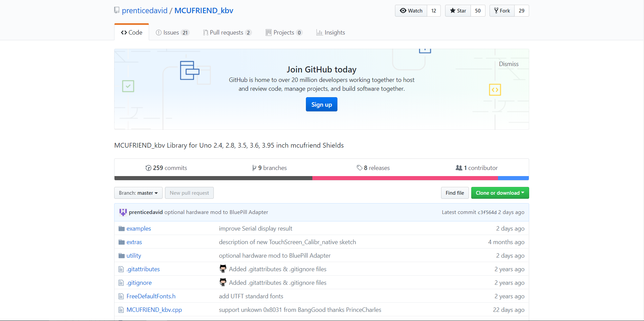Open the utility folder
The image size is (644, 321).
pos(133,256)
